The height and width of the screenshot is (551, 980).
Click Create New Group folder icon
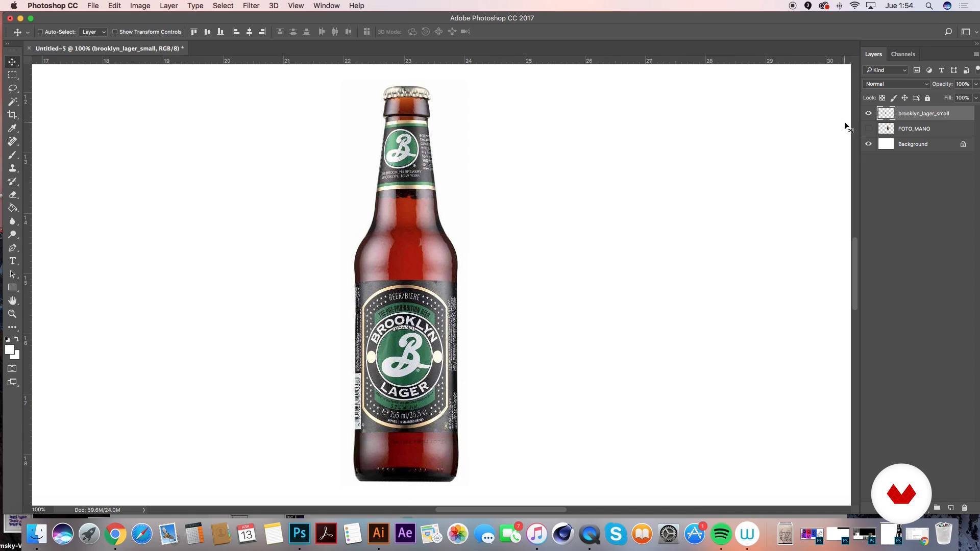937,508
